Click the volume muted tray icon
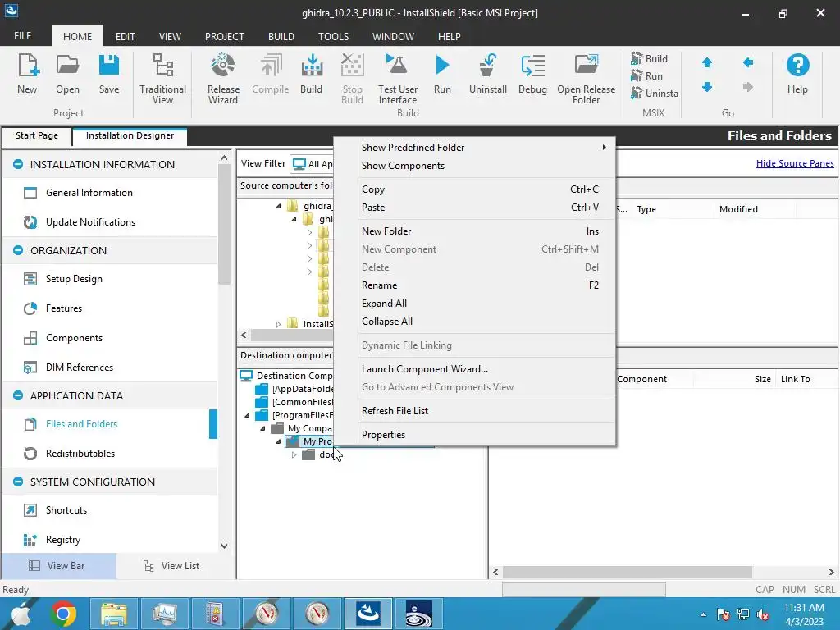The width and height of the screenshot is (840, 630). [763, 614]
